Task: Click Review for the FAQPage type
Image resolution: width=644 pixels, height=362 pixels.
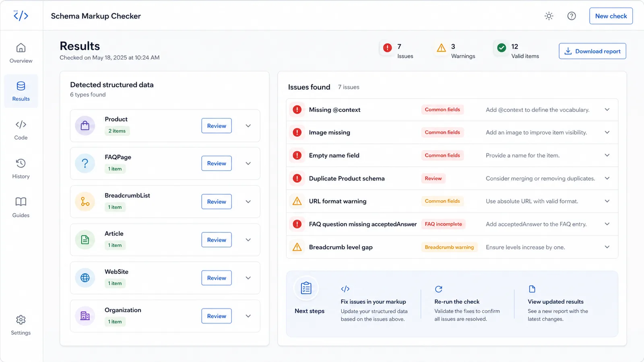Action: click(217, 163)
